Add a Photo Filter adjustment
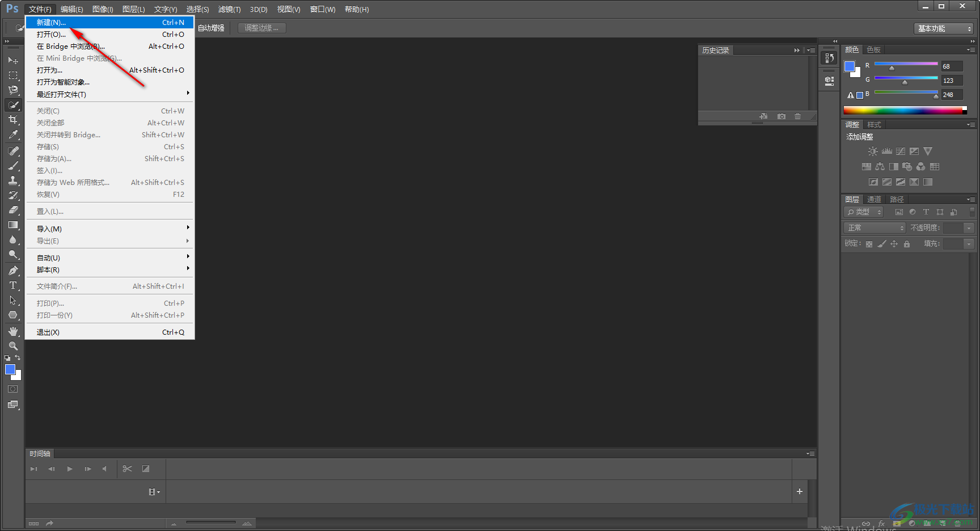Screen dimensions: 980x531 tap(907, 167)
